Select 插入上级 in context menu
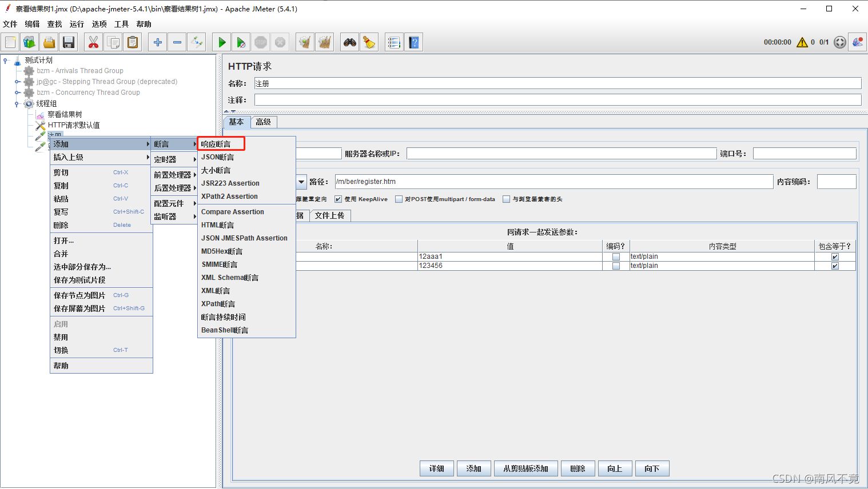 [x=101, y=157]
